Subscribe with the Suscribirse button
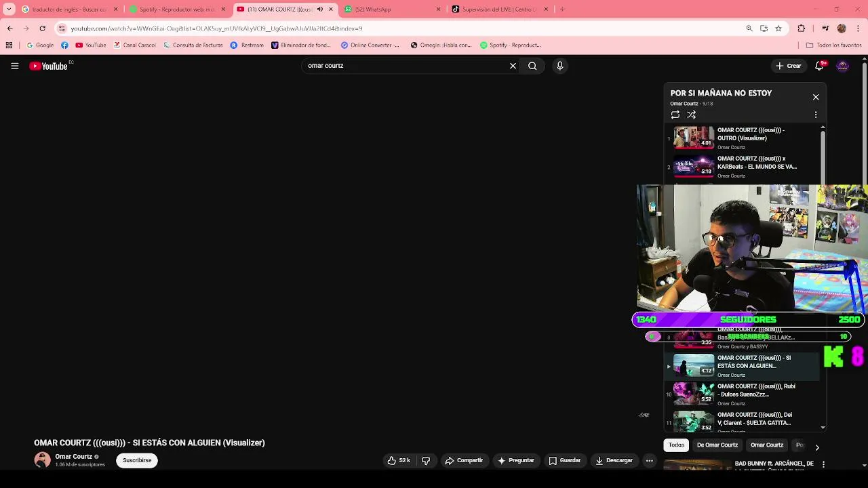This screenshot has height=488, width=868. pos(137,460)
